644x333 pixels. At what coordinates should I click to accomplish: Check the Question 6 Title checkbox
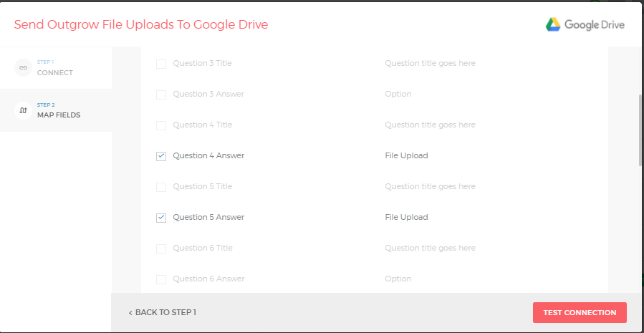(161, 248)
